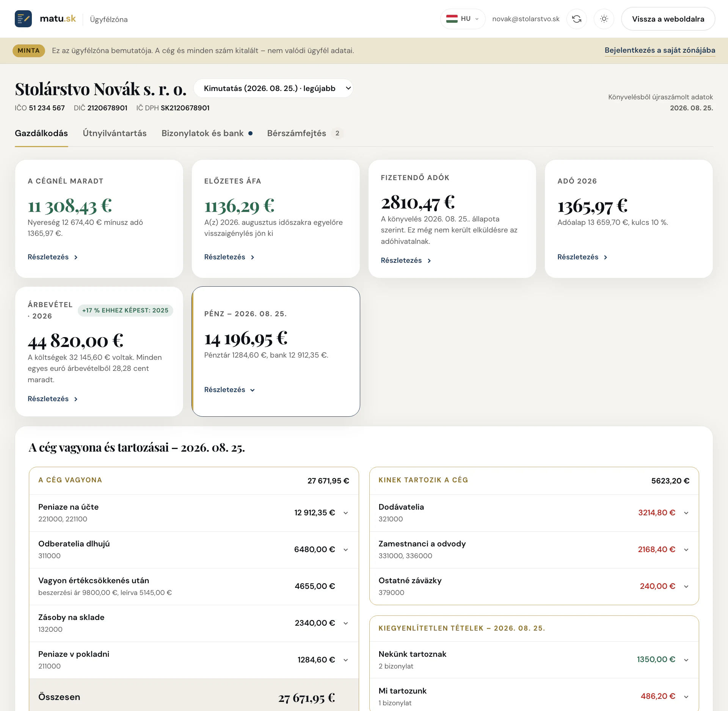Click the novak@stolarstvo.sk email text
This screenshot has height=711, width=728.
(x=526, y=19)
